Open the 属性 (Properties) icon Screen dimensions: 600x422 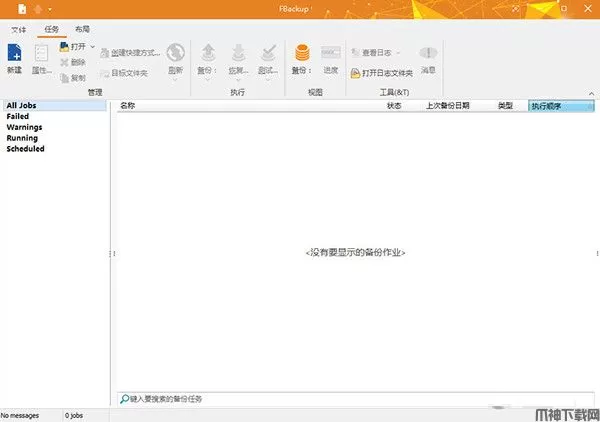41,53
